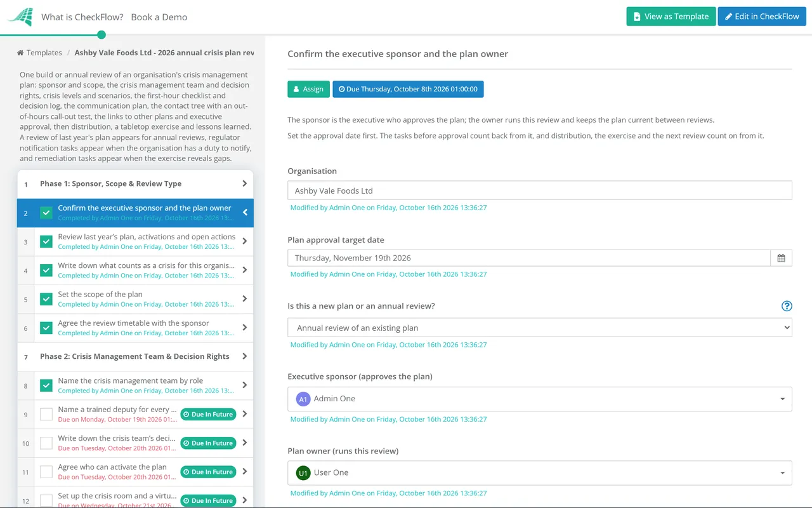The image size is (812, 508).
Task: Click Due In Future badge on task 12
Action: point(208,501)
